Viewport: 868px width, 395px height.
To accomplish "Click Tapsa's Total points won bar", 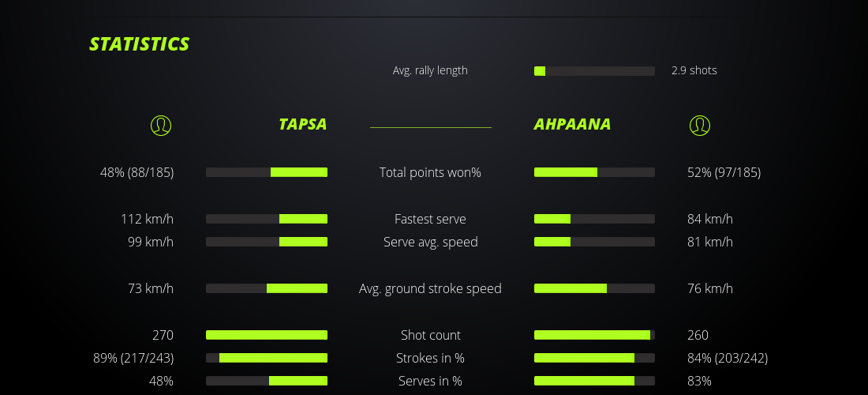I will (267, 172).
